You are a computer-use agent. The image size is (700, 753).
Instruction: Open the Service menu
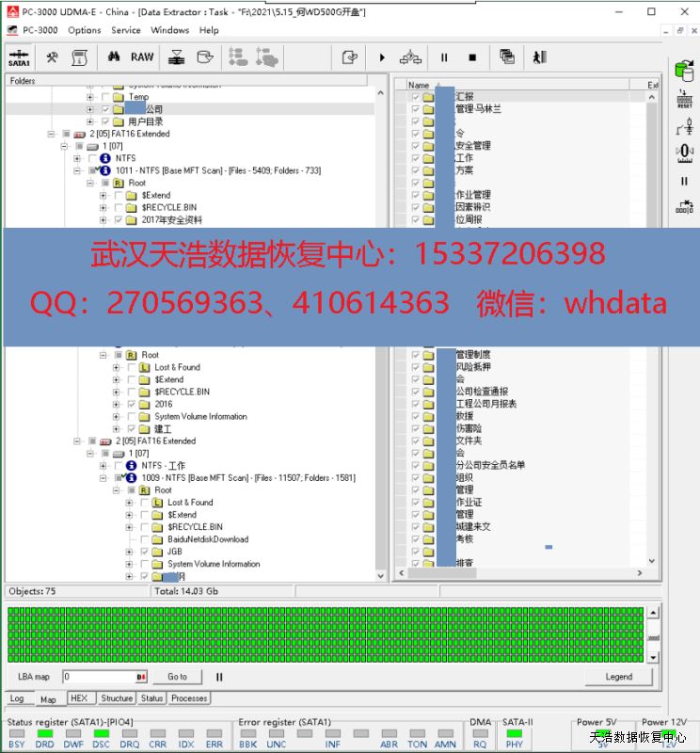pos(126,30)
